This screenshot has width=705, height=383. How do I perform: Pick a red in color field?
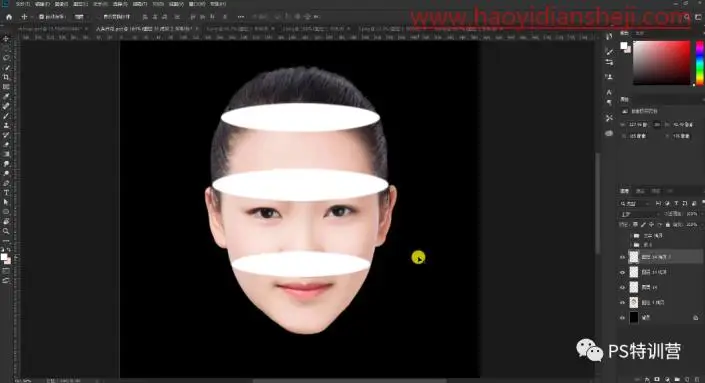(x=662, y=62)
